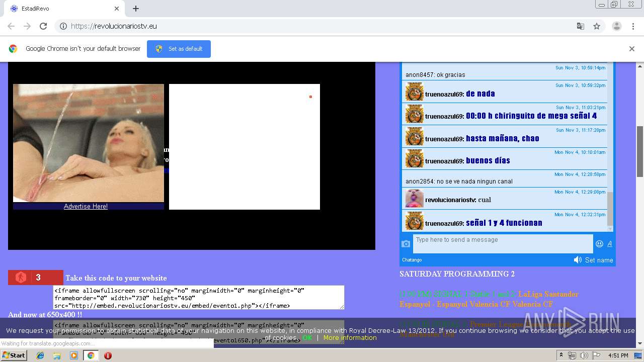
Task: Click the Google Translate icon in the address bar
Action: pyautogui.click(x=580, y=26)
